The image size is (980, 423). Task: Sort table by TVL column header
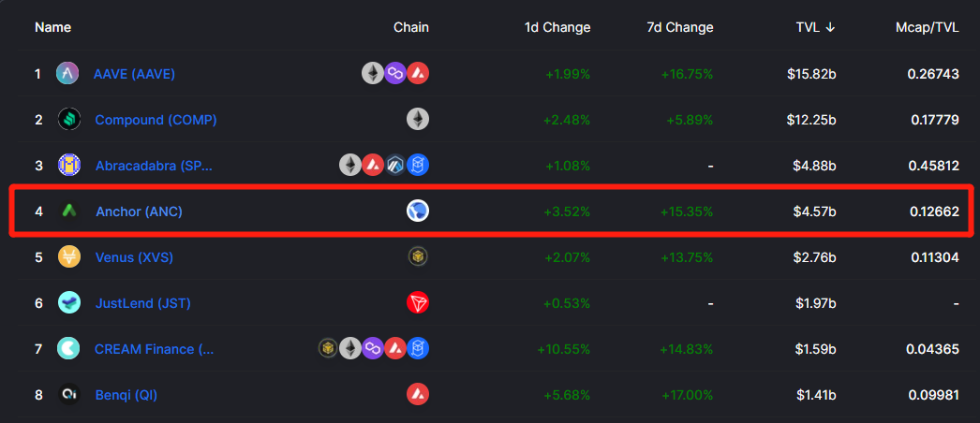816,27
